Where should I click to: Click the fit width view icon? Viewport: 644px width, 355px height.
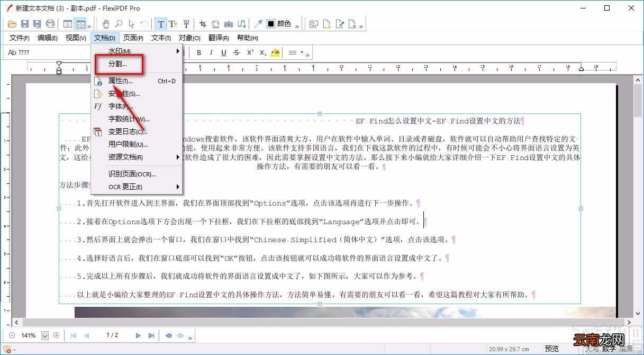(80, 24)
